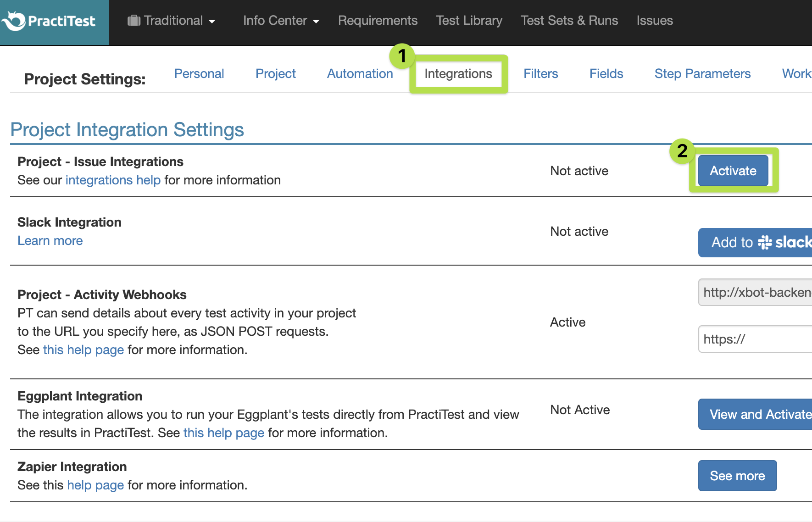
Task: Open the Fields tab
Action: (x=606, y=74)
